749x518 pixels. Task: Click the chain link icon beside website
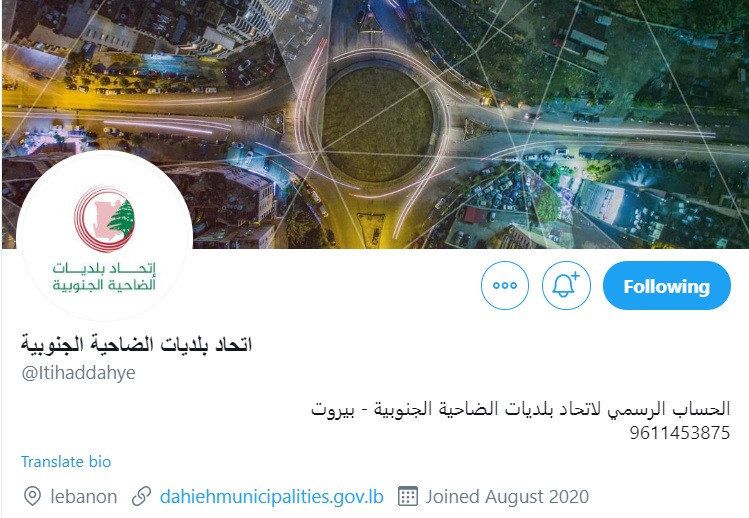tap(141, 496)
